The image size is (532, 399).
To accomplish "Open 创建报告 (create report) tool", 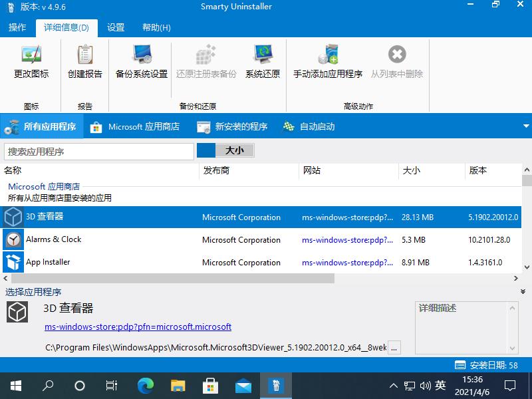I will pyautogui.click(x=85, y=62).
